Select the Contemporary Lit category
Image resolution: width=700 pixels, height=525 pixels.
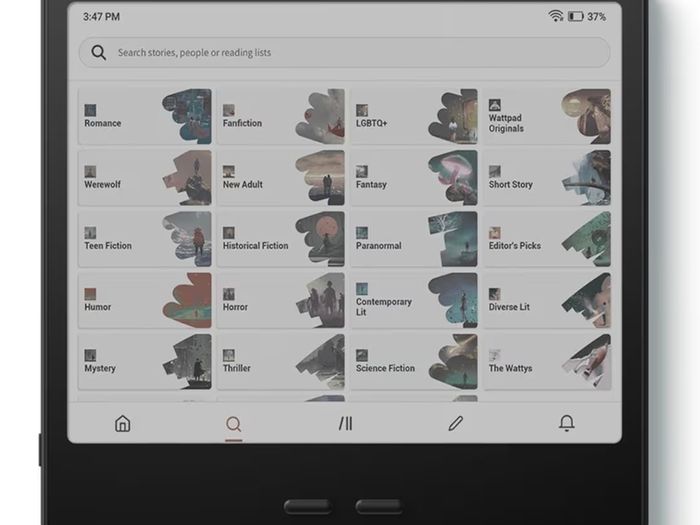point(414,300)
